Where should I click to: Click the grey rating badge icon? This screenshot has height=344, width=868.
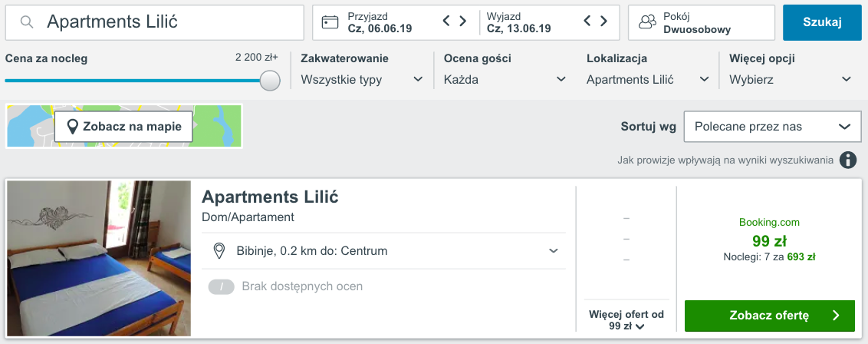(x=222, y=286)
